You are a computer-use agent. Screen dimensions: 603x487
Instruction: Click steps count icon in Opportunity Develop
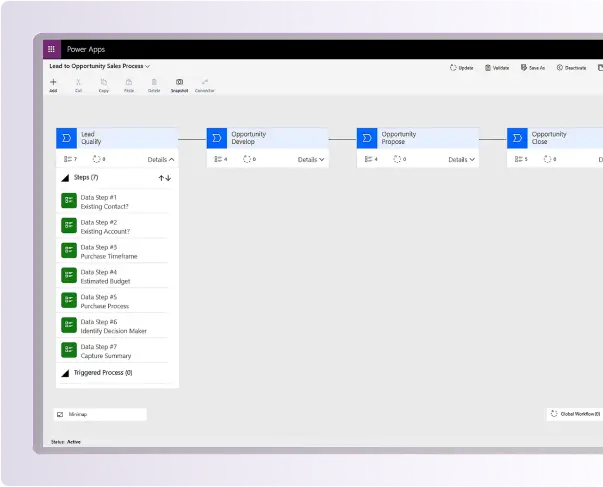point(218,159)
